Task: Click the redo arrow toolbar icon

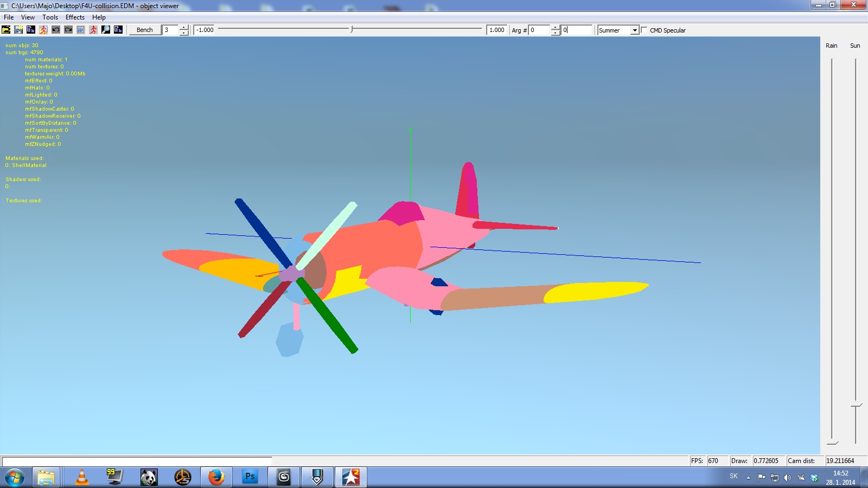Action: (68, 30)
